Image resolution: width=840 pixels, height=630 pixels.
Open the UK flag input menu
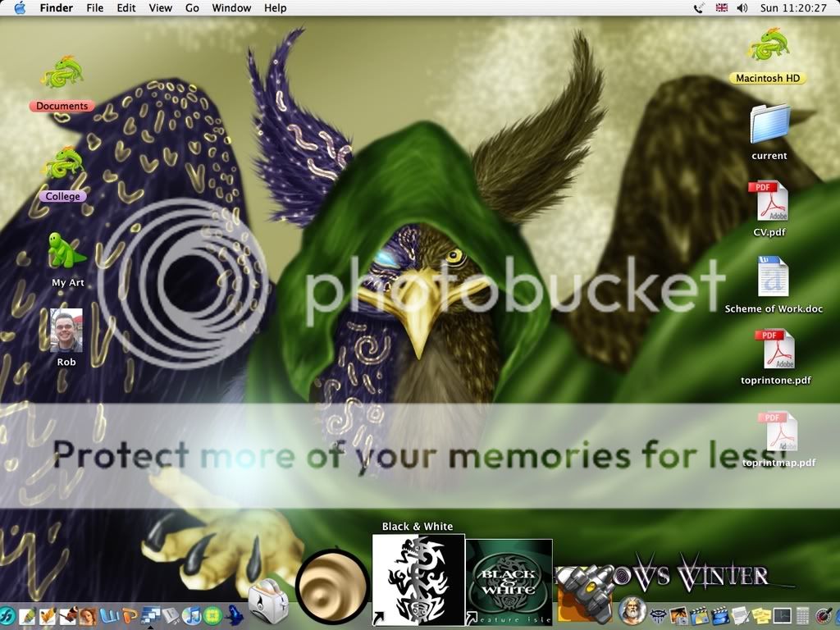pos(722,8)
